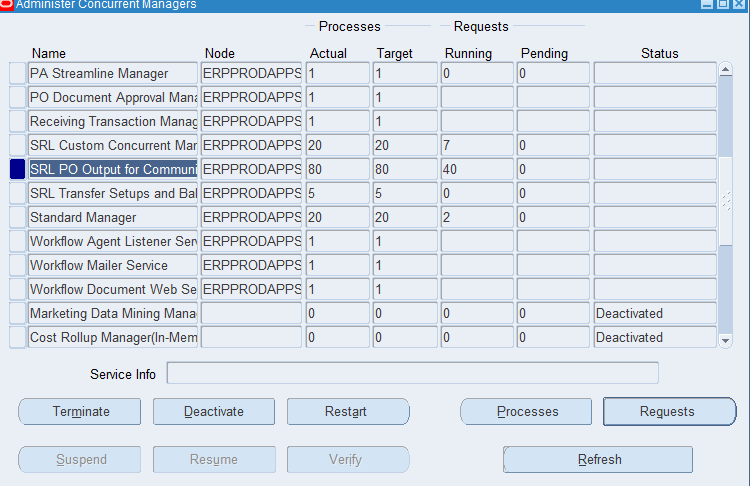This screenshot has height=486, width=752.
Task: Click the Cost Rollup Manager Status field
Action: 654,338
